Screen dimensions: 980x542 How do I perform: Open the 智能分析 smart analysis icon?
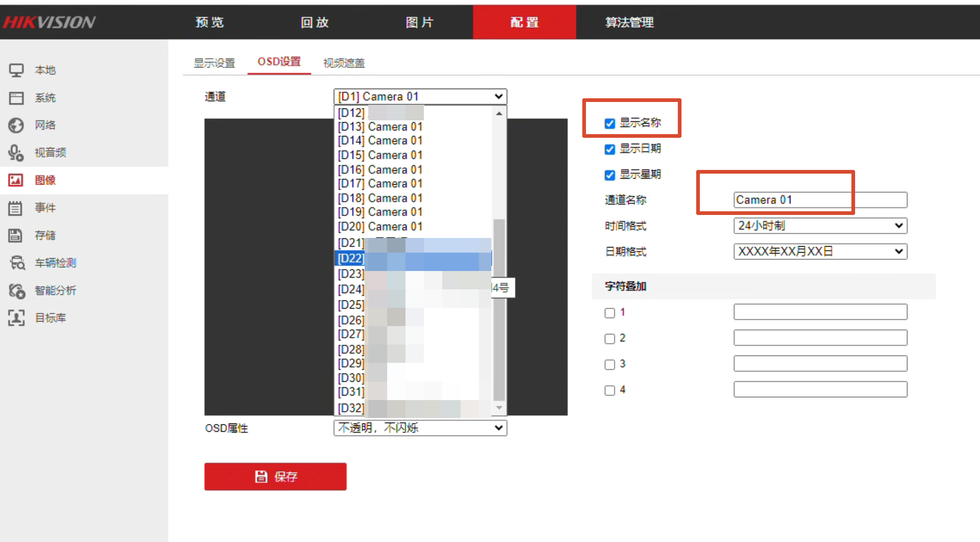pyautogui.click(x=17, y=290)
